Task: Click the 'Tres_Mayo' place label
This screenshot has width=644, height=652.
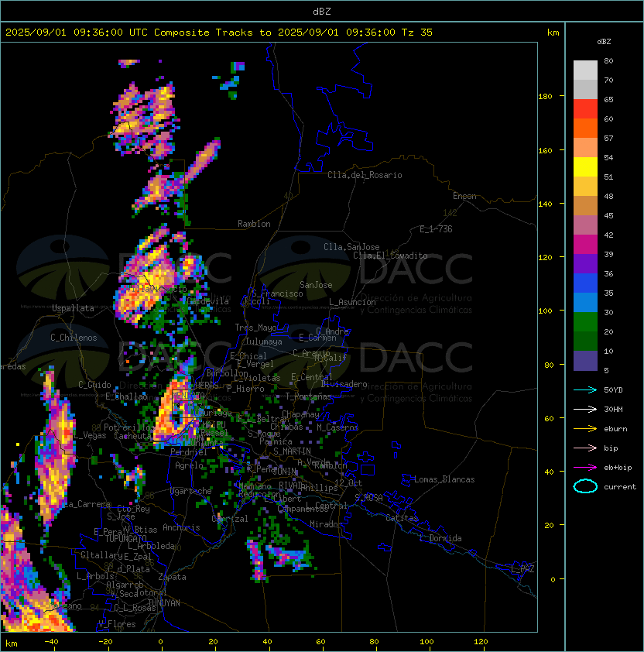Action: click(x=255, y=328)
